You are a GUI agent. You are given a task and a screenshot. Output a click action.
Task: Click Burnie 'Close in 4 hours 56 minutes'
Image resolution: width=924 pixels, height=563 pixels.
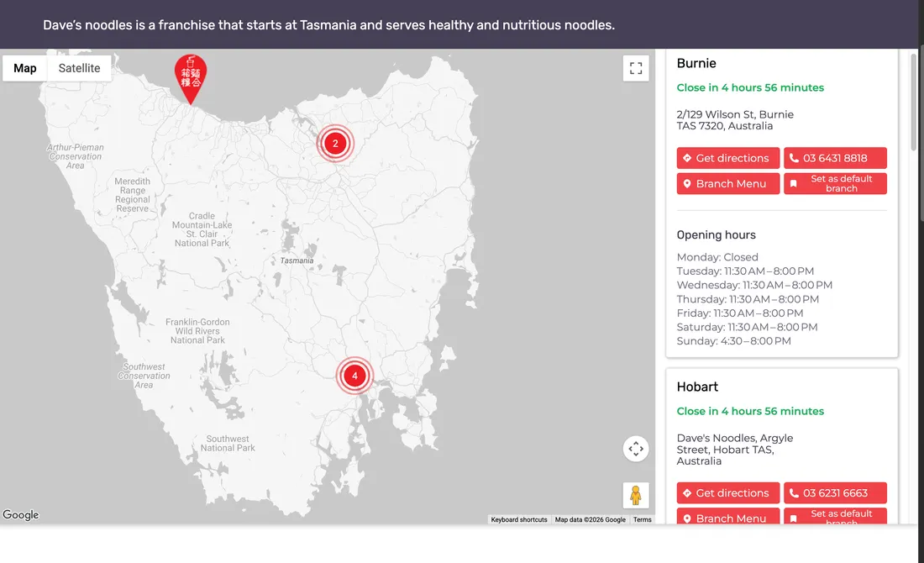point(750,88)
